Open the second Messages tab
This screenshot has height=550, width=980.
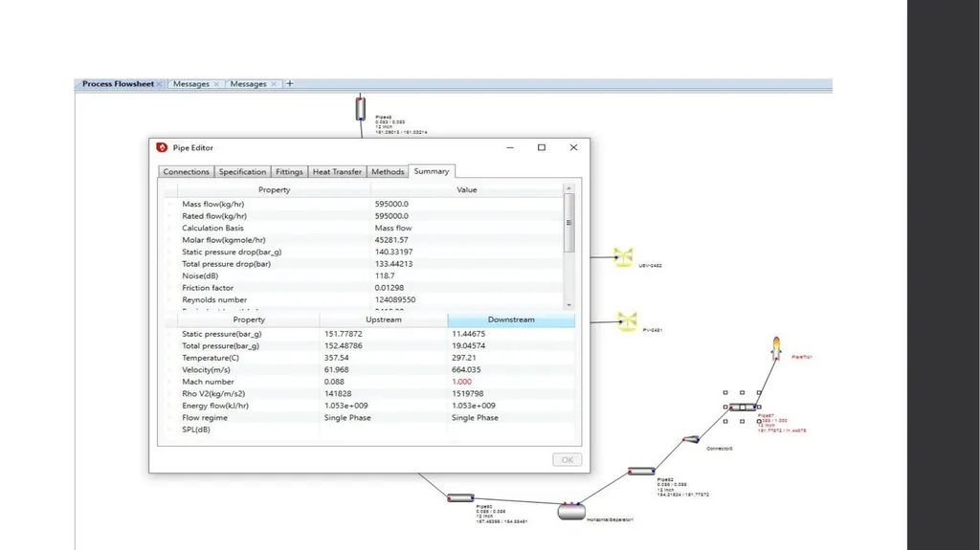pyautogui.click(x=248, y=84)
